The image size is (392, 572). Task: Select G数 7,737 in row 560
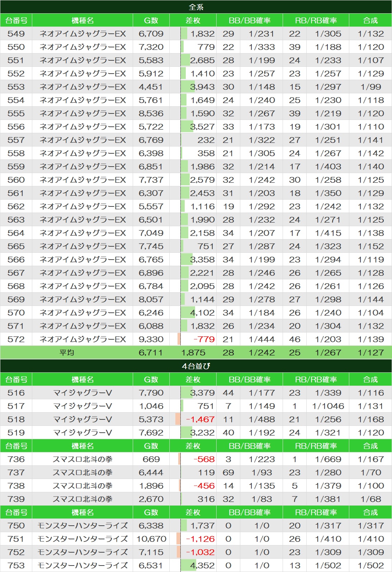151,180
